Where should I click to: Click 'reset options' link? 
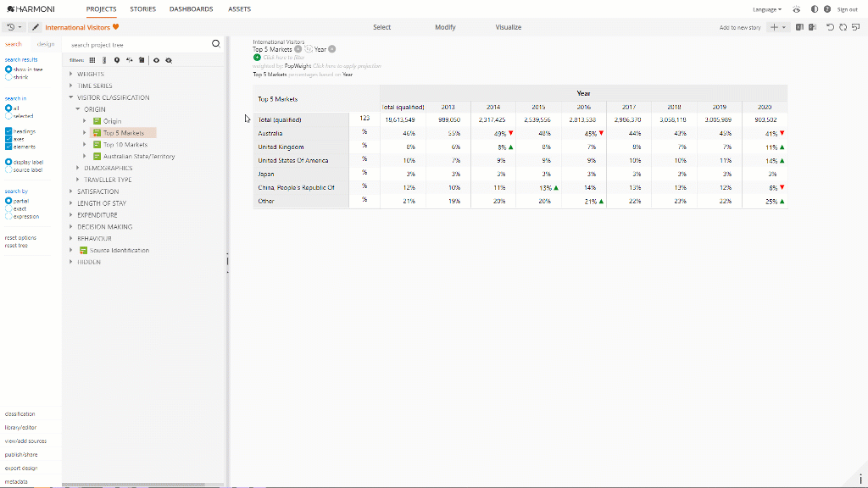[x=20, y=238]
